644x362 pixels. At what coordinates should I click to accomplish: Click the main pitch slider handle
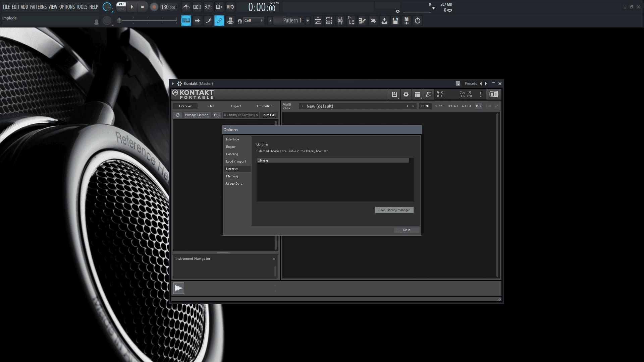[119, 21]
